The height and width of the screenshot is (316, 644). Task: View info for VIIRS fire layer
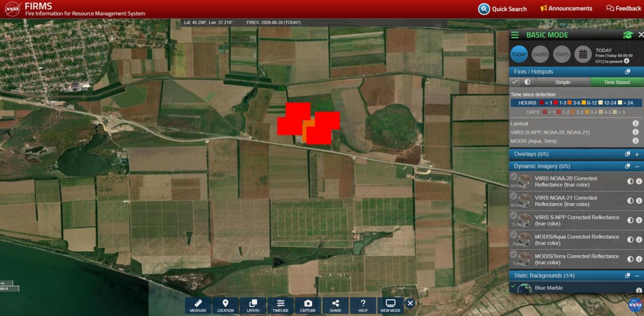635,132
